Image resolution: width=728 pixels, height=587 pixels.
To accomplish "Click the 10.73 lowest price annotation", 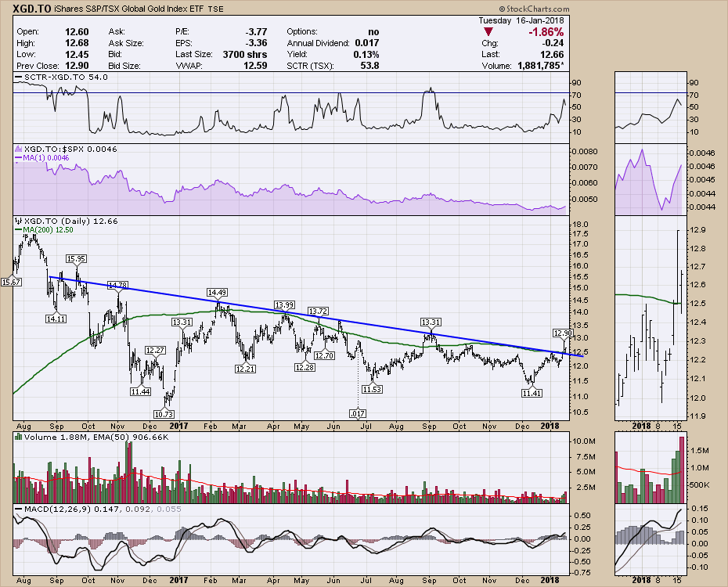I will [164, 414].
